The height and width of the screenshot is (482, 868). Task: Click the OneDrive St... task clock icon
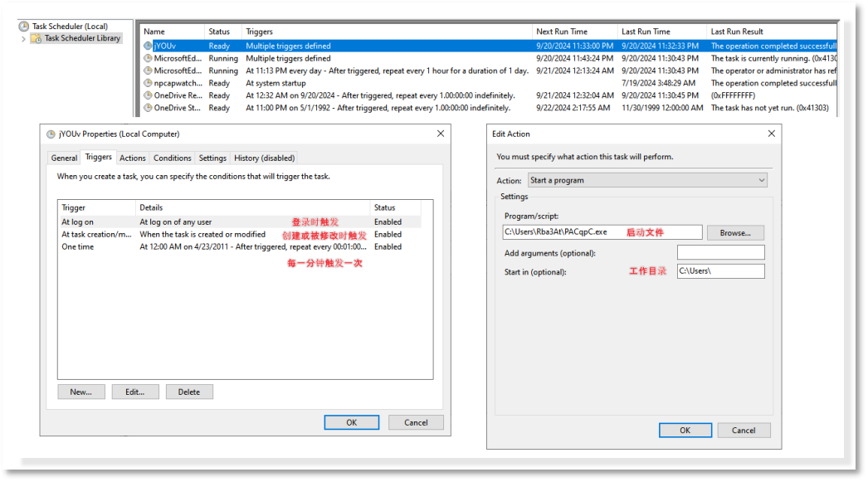(x=148, y=108)
